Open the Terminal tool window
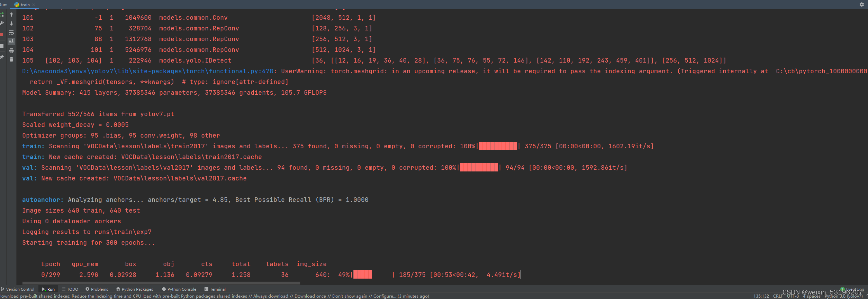 pos(215,289)
